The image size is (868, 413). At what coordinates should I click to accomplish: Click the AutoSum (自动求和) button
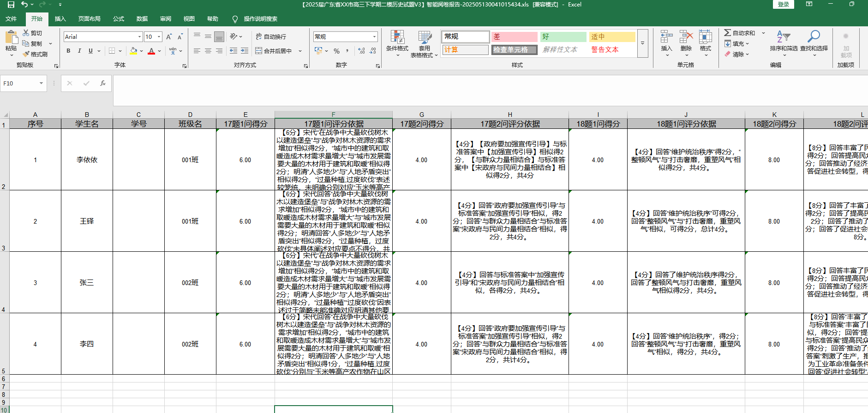[740, 33]
